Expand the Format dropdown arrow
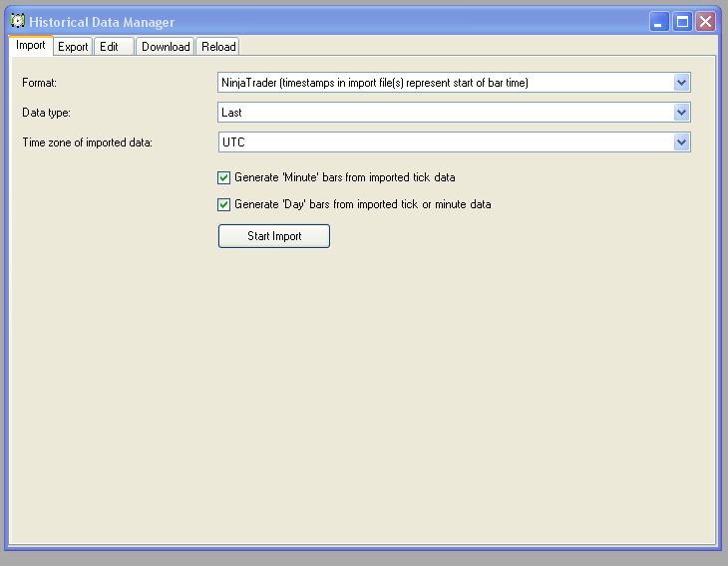The width and height of the screenshot is (728, 566). point(681,83)
